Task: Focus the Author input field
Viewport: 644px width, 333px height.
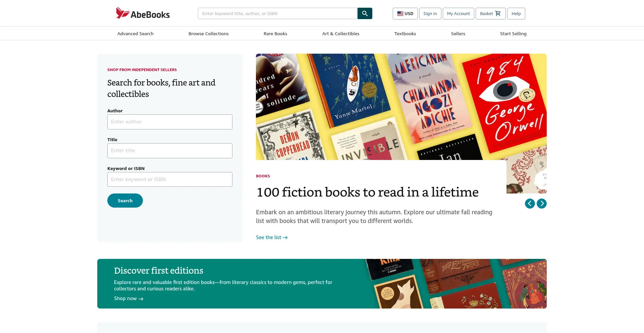Action: click(170, 122)
